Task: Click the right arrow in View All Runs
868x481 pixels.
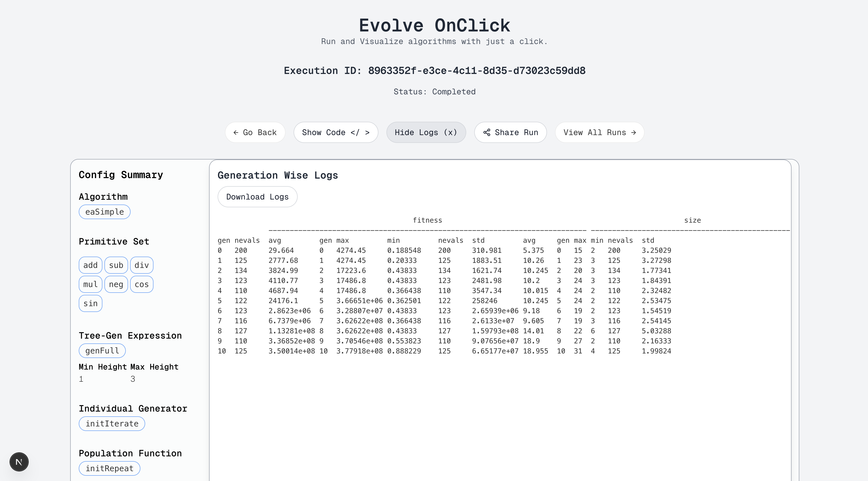Action: [634, 132]
